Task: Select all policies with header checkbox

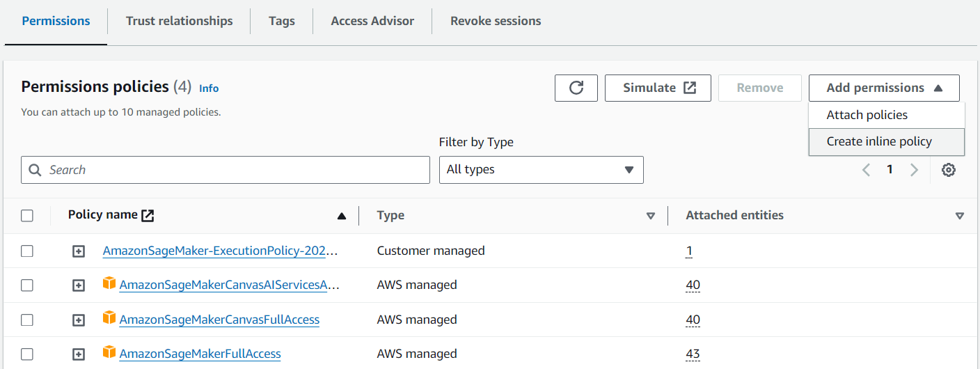Action: [27, 216]
